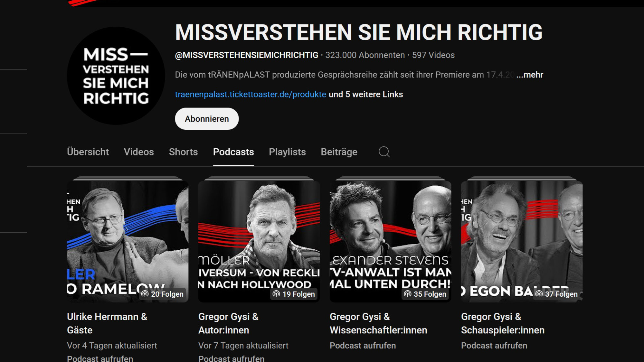
Task: Open the Videos tab
Action: (x=139, y=152)
